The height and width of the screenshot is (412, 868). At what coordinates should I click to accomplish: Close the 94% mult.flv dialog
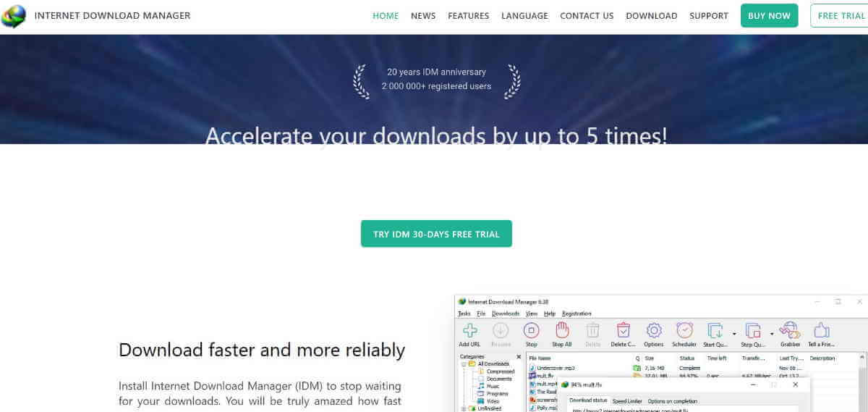796,384
